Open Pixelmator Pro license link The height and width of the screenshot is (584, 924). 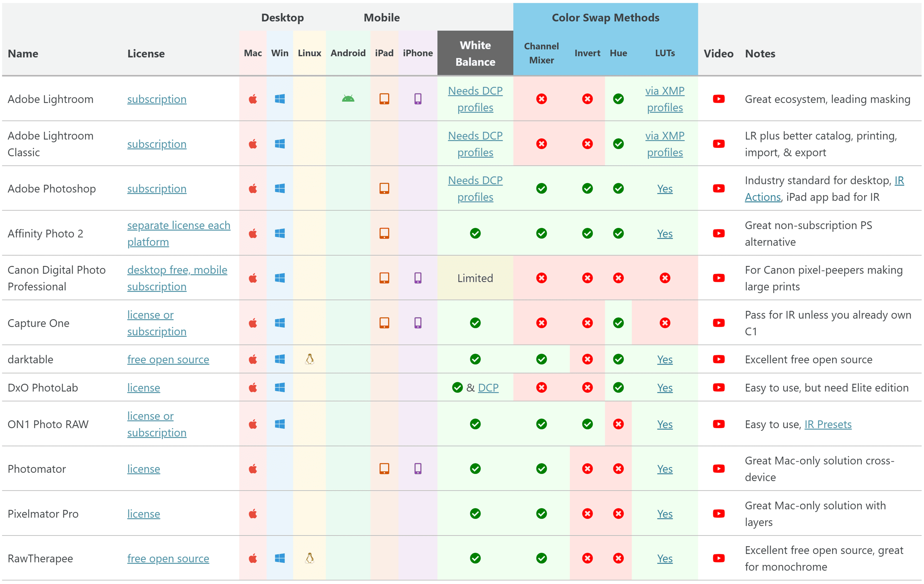coord(144,514)
